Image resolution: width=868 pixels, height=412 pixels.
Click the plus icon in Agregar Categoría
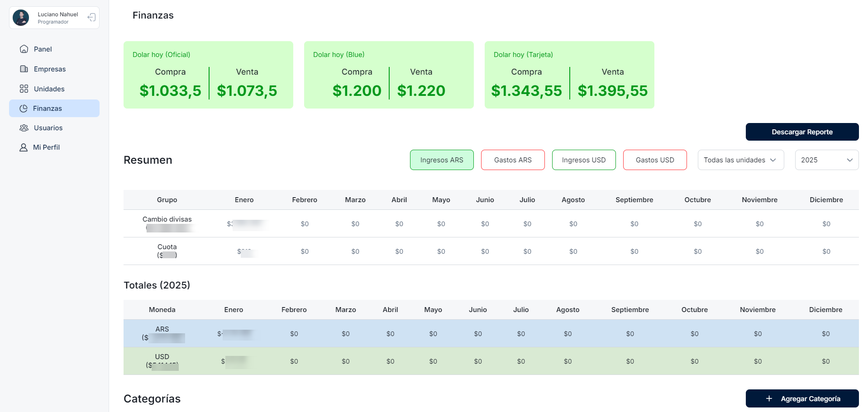[769, 398]
